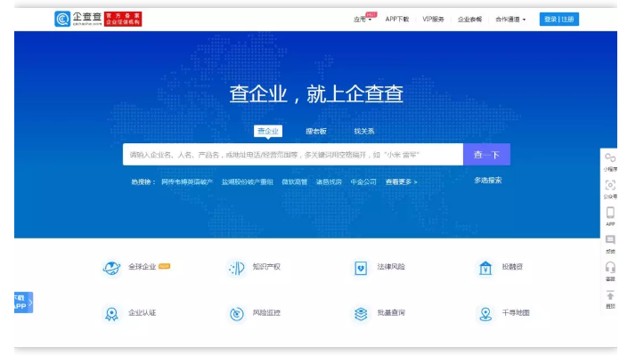
Task: Click the 法律风险 shield icon
Action: click(361, 268)
